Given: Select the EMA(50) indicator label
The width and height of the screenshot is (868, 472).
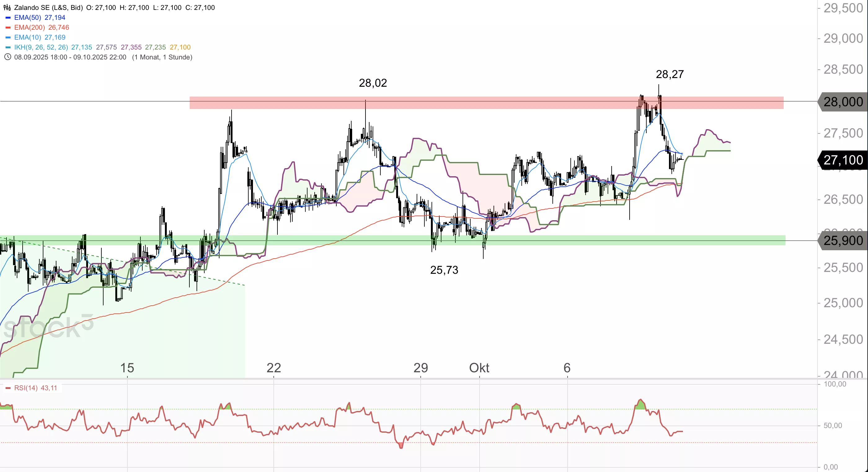Looking at the screenshot, I should tap(28, 18).
